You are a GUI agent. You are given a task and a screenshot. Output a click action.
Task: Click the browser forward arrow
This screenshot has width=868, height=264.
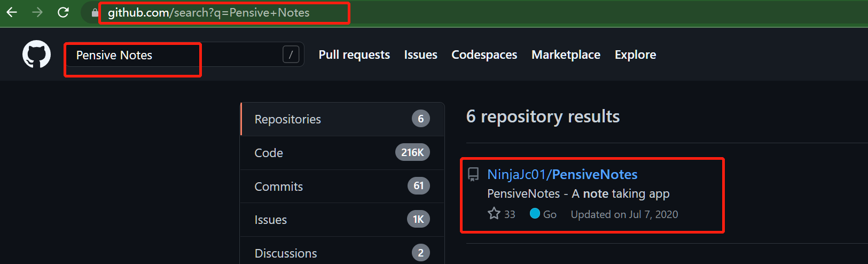[x=37, y=12]
